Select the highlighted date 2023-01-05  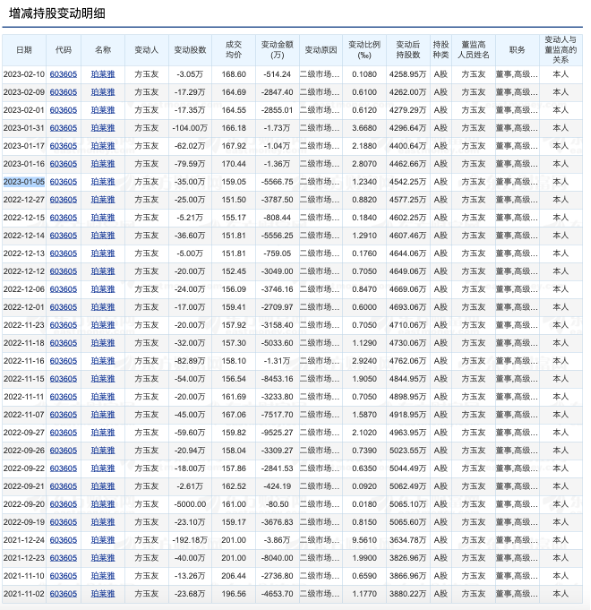coord(24,182)
